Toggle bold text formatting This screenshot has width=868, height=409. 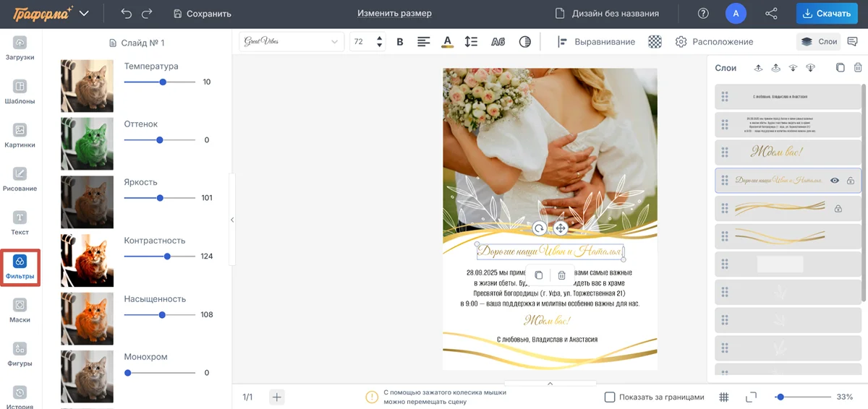coord(400,42)
